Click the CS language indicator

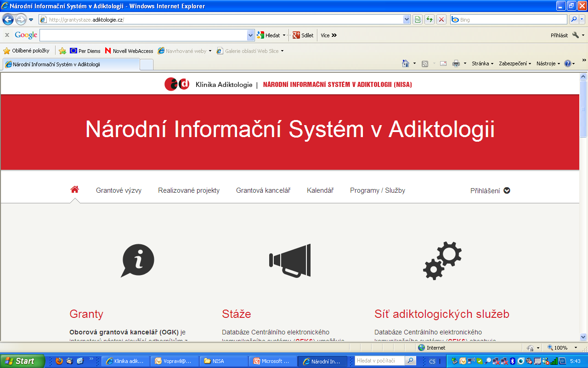(432, 362)
